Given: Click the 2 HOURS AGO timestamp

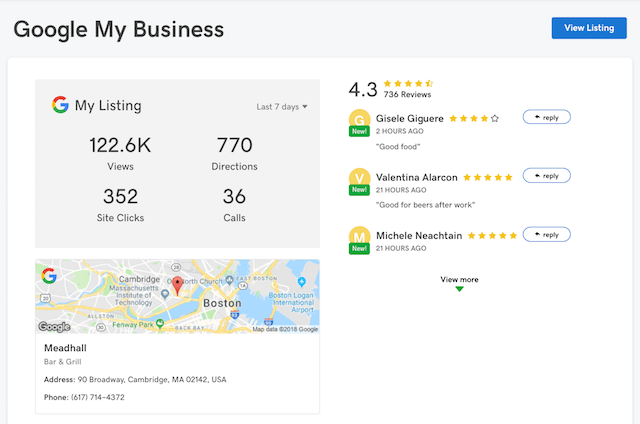Looking at the screenshot, I should click(400, 131).
